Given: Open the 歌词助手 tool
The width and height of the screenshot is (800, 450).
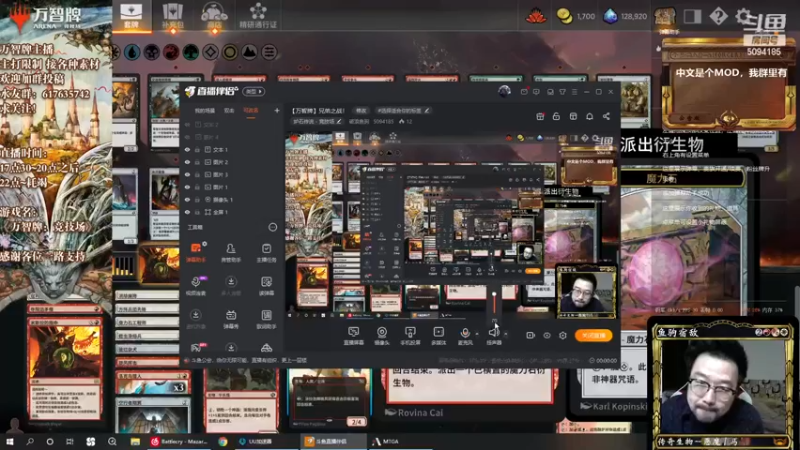Looking at the screenshot, I should click(266, 319).
